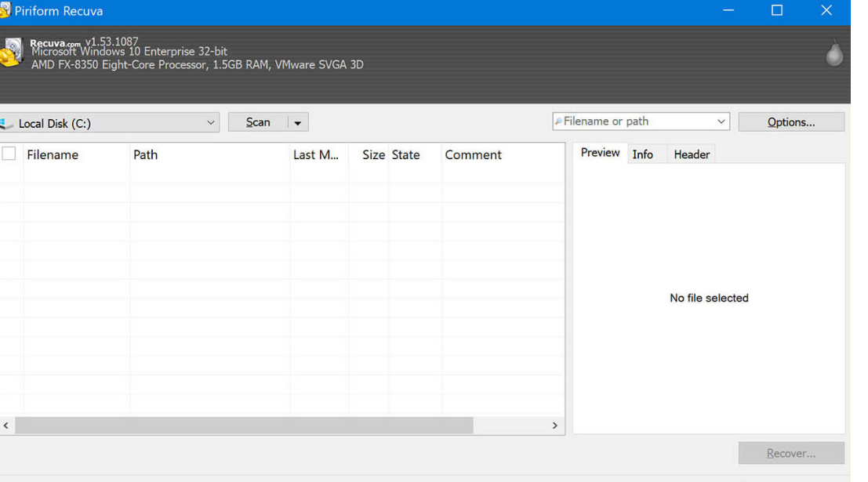Switch to the Preview tab
868x482 pixels.
click(600, 153)
